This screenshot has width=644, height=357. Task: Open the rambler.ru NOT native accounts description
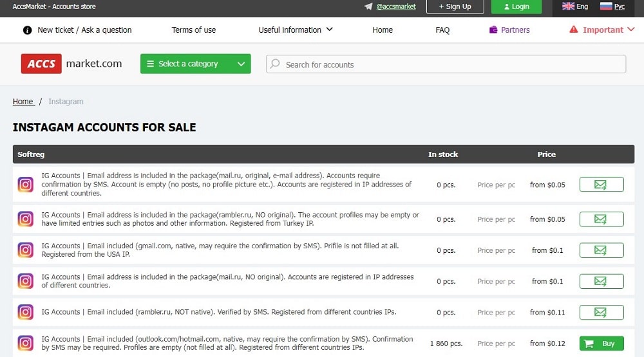pos(219,312)
